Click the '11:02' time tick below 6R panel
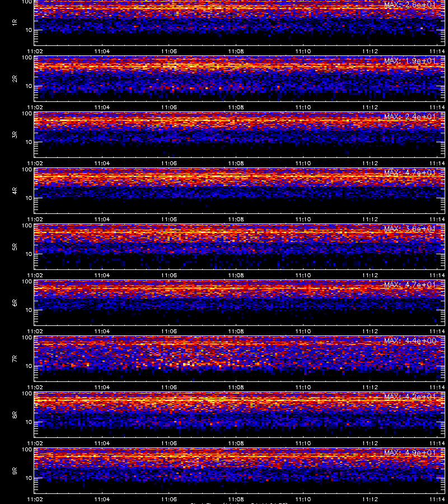 click(x=35, y=331)
